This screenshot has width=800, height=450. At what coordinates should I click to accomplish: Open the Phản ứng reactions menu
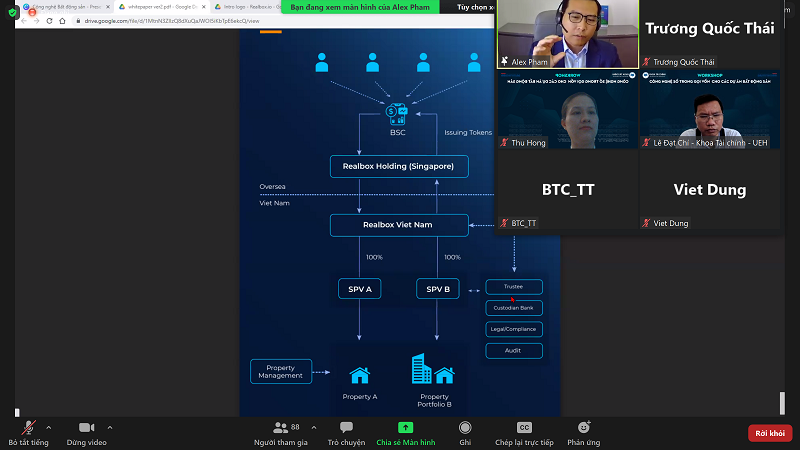tap(584, 433)
